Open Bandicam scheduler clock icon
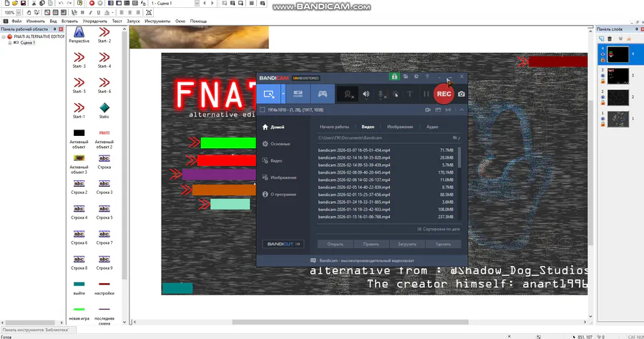Image resolution: width=644 pixels, height=339 pixels. click(x=416, y=77)
